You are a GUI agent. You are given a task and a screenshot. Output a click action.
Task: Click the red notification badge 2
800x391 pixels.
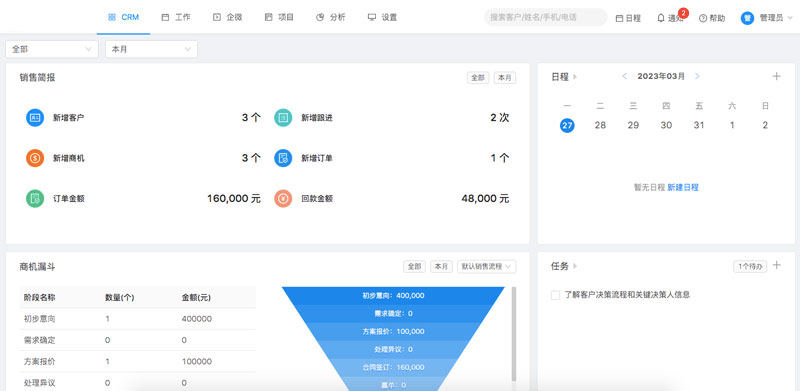coord(683,13)
